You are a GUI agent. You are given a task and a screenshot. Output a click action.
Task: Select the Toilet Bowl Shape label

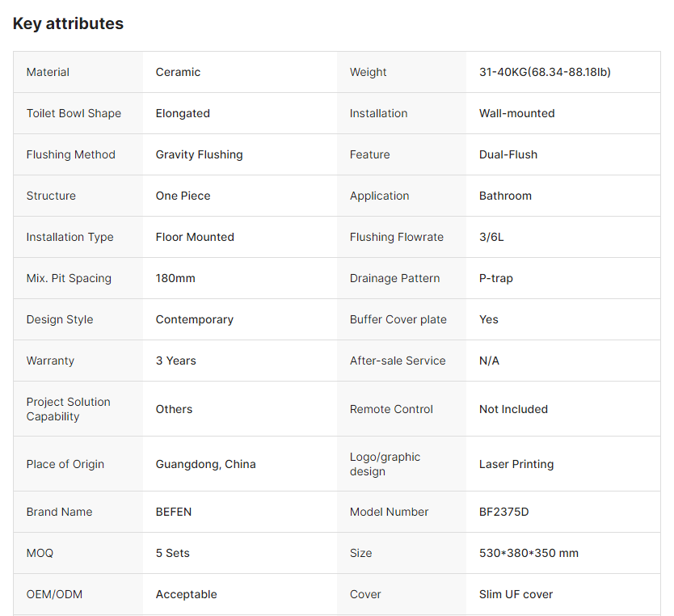click(x=74, y=113)
